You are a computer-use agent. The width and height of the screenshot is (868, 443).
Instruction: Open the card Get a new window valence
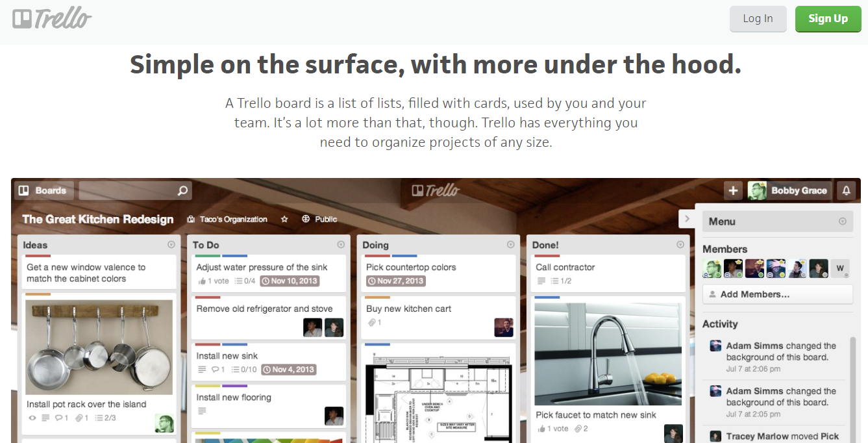[x=97, y=272]
